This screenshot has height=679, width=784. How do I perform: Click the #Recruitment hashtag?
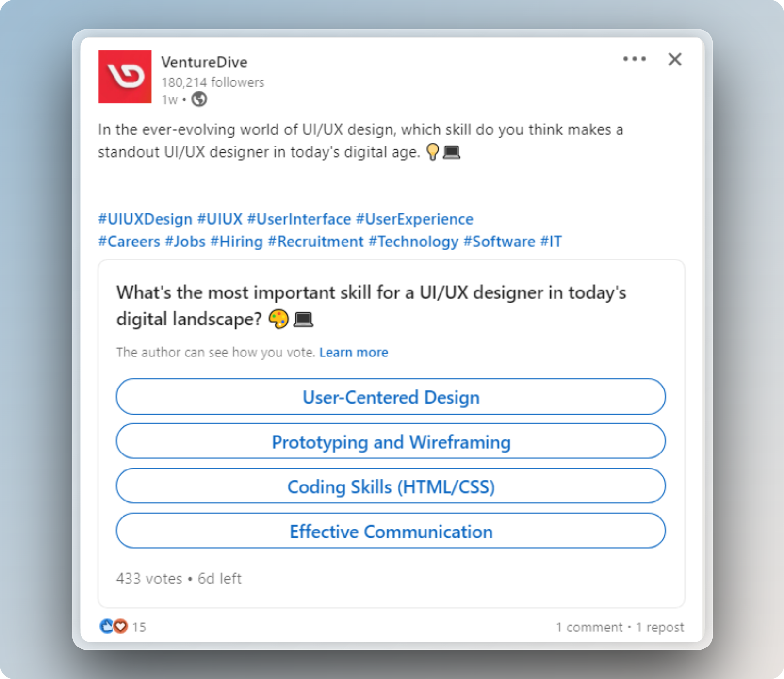(315, 242)
